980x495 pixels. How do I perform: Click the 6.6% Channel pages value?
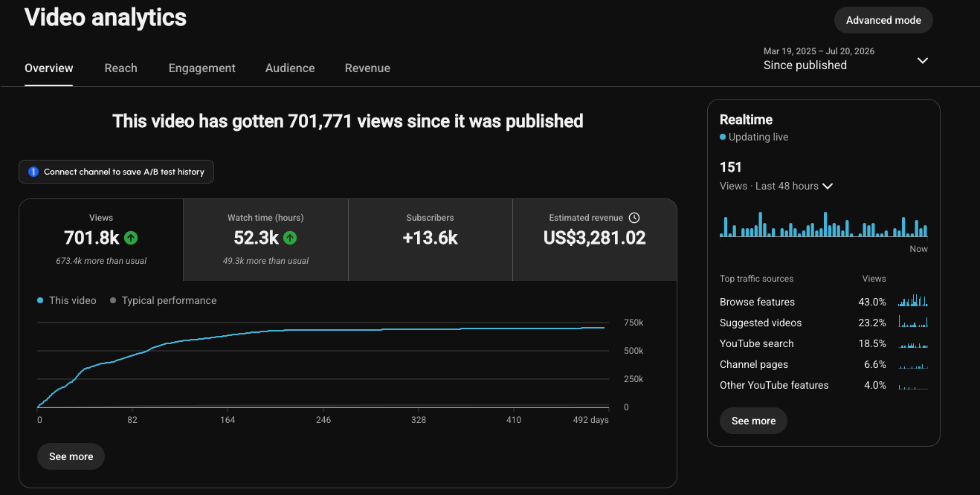click(874, 364)
